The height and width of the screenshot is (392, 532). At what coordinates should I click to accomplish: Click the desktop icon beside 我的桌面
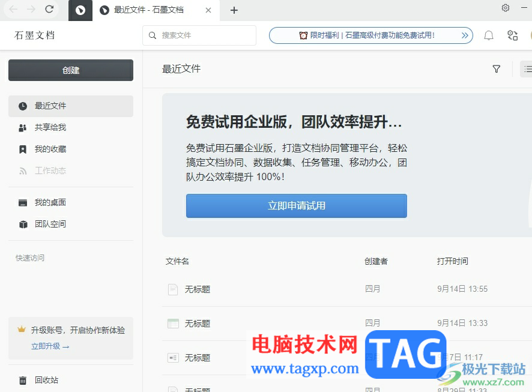pos(23,203)
